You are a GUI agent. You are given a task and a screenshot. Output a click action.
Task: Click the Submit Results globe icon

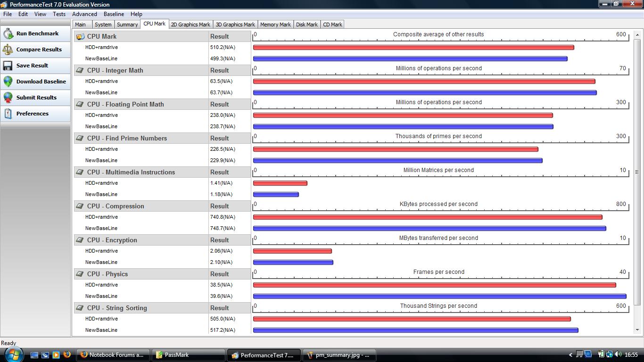[8, 98]
